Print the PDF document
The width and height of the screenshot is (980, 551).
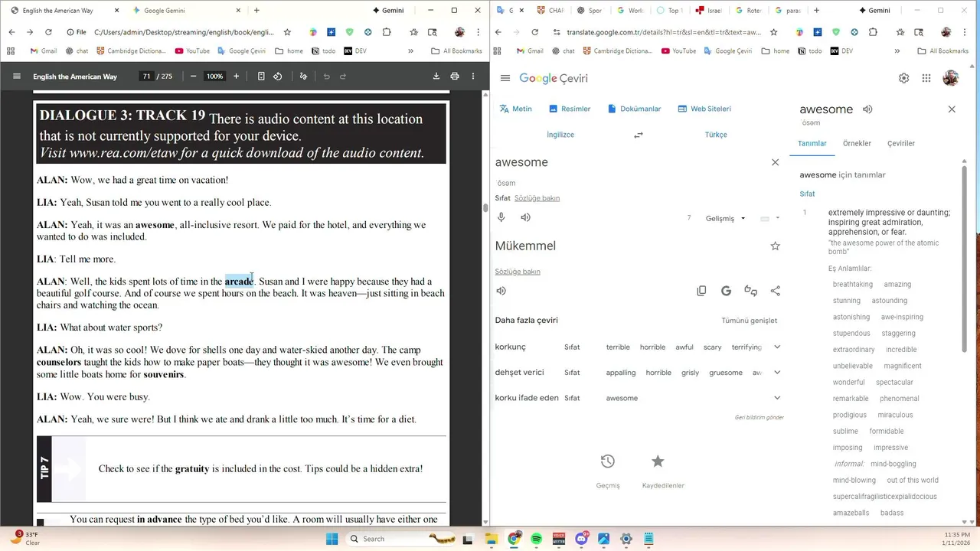tap(455, 77)
